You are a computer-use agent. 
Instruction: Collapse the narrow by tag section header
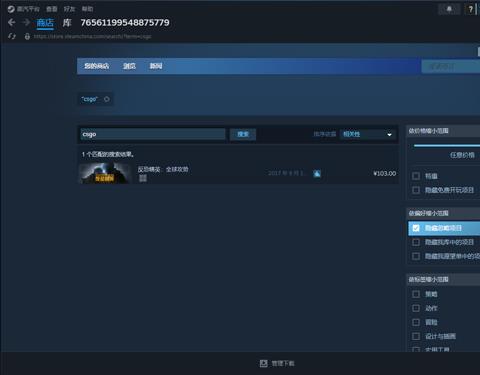coord(443,279)
